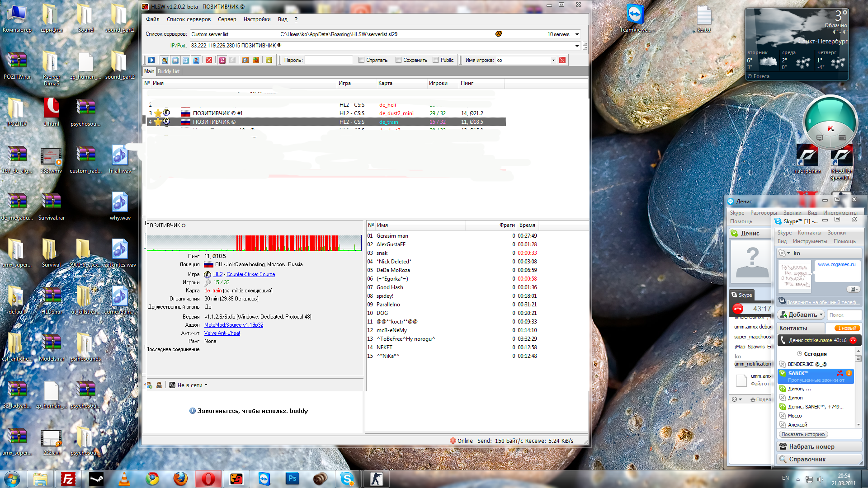
Task: Open FileZilla from the taskbar
Action: point(68,479)
